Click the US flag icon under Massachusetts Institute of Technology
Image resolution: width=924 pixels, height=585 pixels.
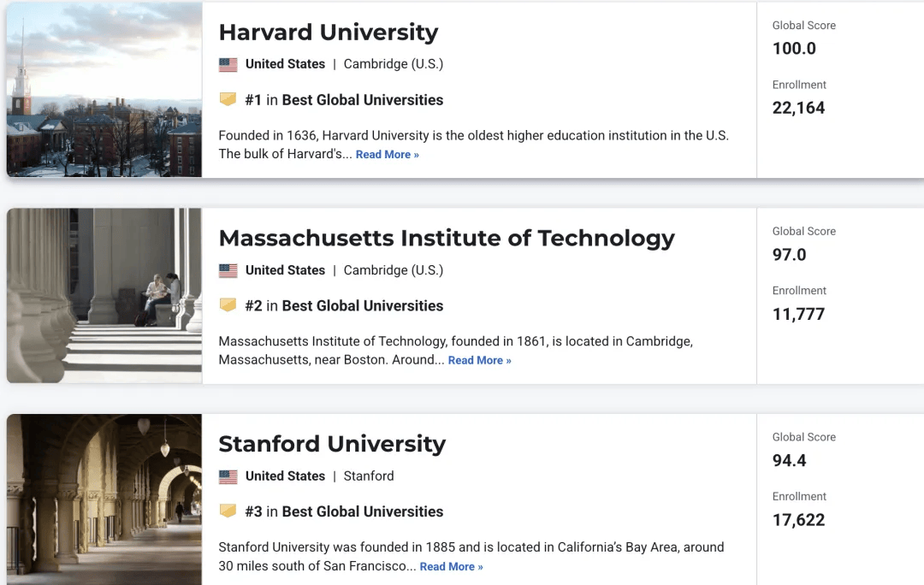pos(228,270)
